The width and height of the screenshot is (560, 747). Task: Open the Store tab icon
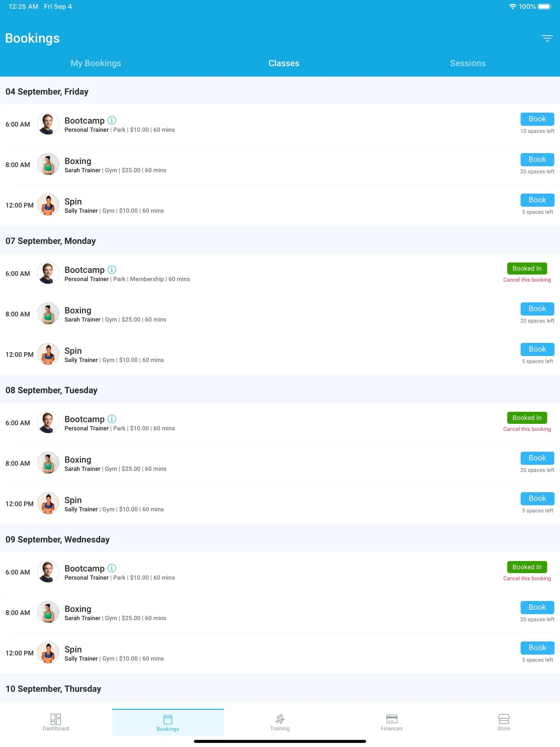[504, 719]
